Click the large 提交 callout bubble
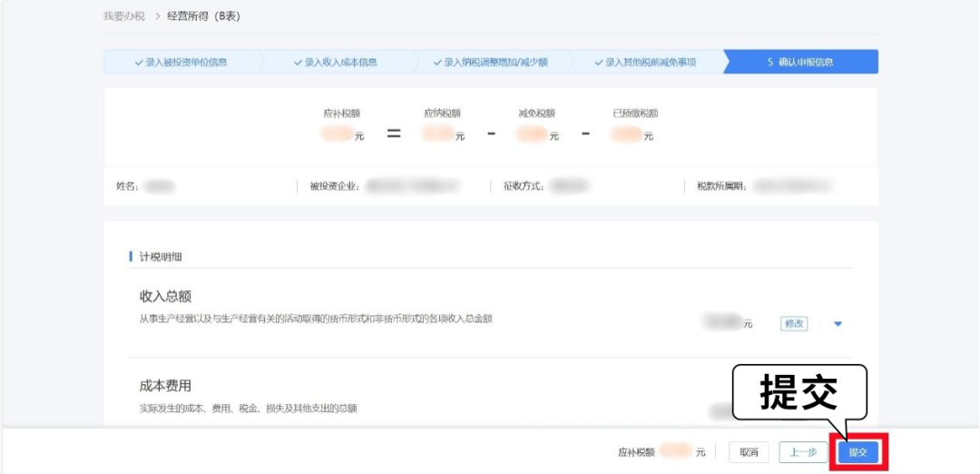Image resolution: width=980 pixels, height=474 pixels. (799, 391)
